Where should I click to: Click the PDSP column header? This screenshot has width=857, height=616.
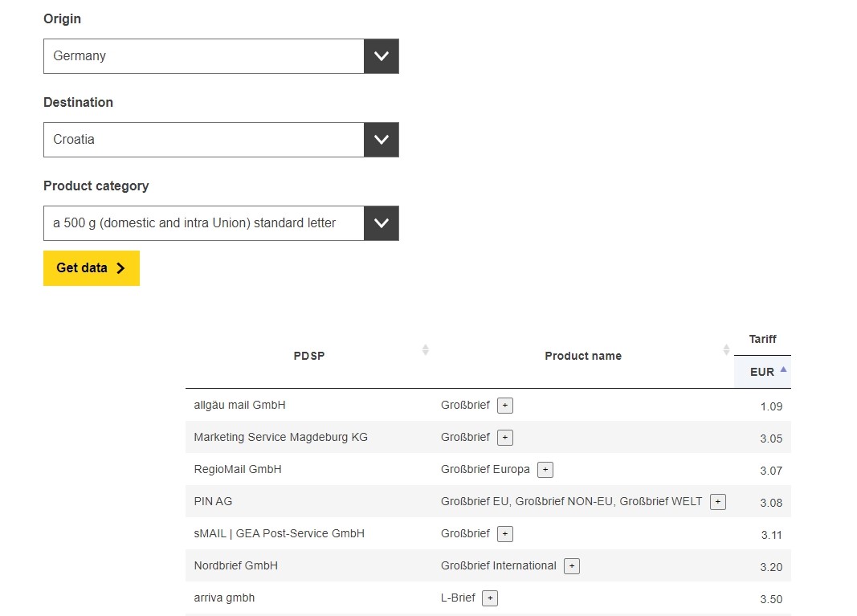(x=309, y=357)
